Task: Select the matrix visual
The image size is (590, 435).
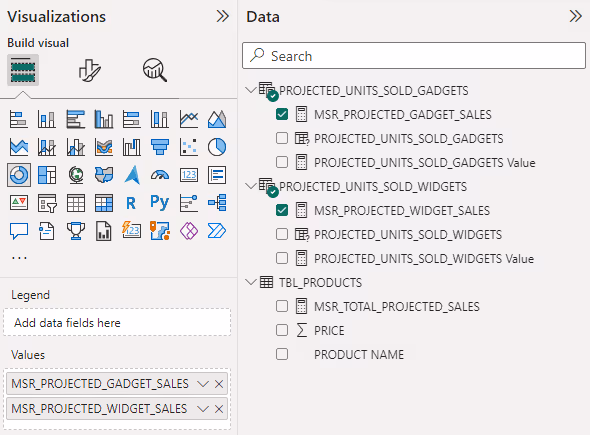Action: pyautogui.click(x=104, y=203)
